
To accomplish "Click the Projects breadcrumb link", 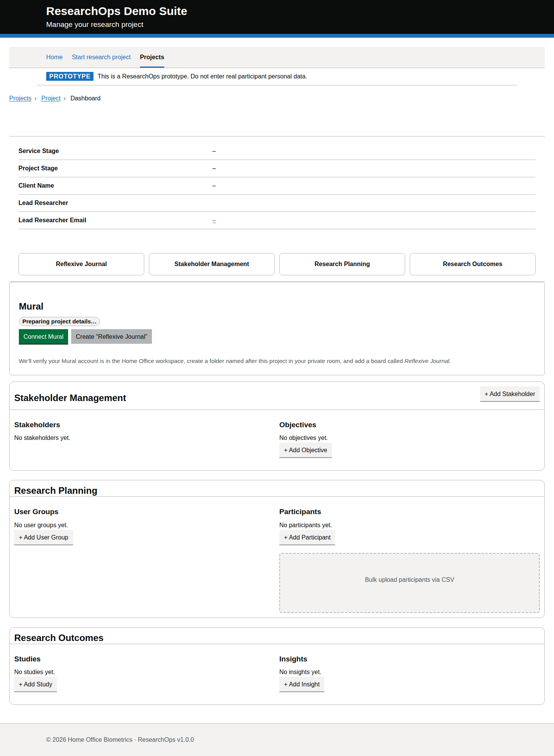I will pyautogui.click(x=20, y=98).
